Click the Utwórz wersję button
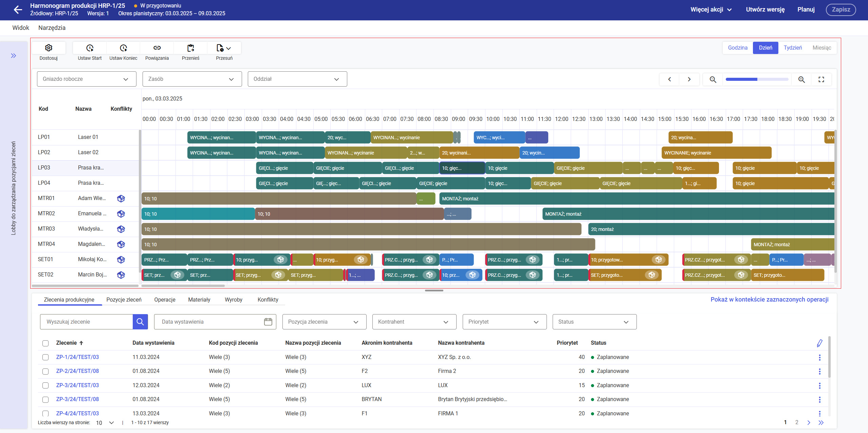 (765, 10)
